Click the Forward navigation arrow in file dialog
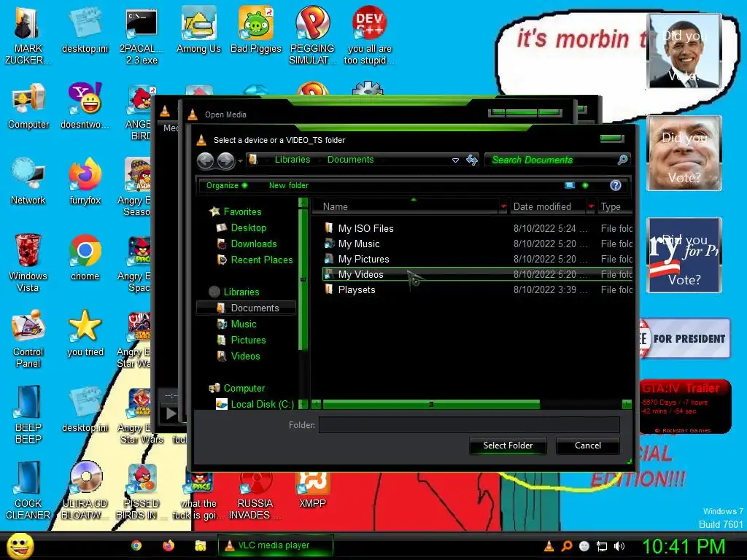The width and height of the screenshot is (747, 560). [226, 161]
